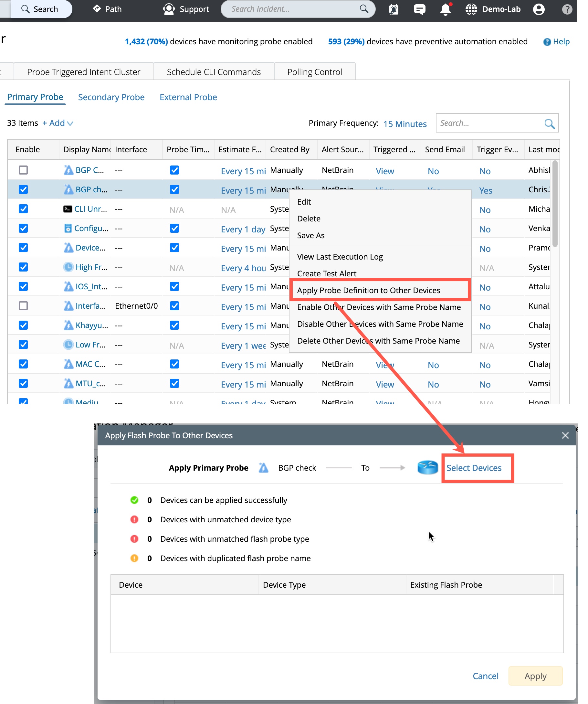Viewport: 588px width, 704px height.
Task: Open the question mark help icon in top bar
Action: (567, 9)
